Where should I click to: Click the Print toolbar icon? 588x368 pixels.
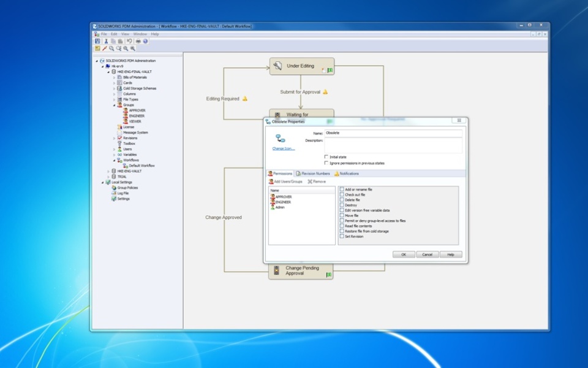coord(138,41)
